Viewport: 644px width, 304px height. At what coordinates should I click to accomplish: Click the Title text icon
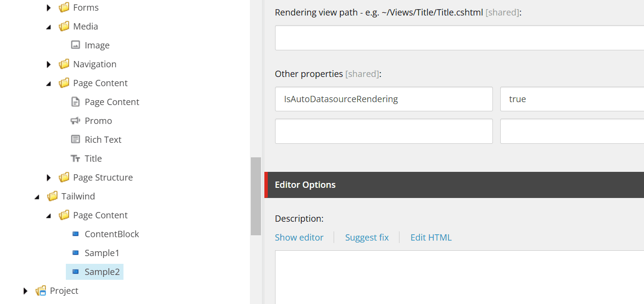[x=75, y=158]
